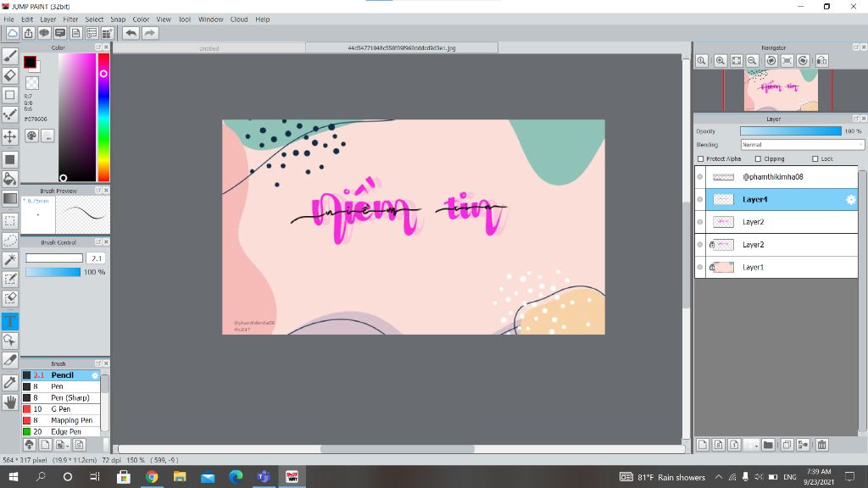
Task: Click the Undo arrow
Action: click(x=131, y=33)
